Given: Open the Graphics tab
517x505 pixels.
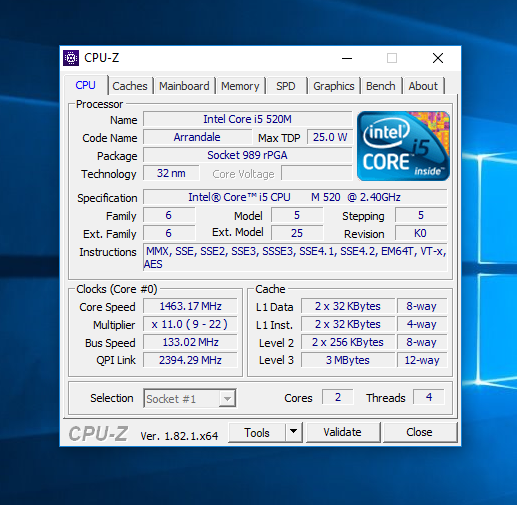Looking at the screenshot, I should coord(334,86).
